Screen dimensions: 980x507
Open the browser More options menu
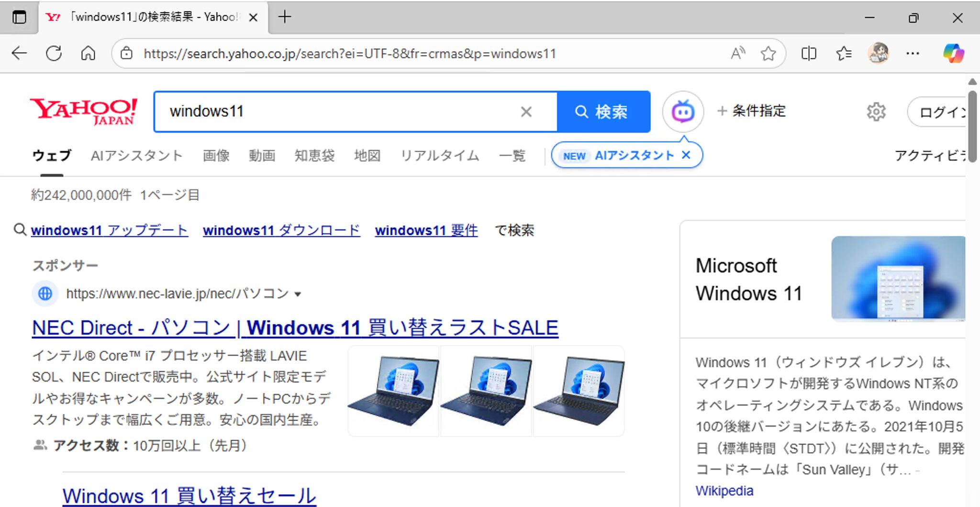pyautogui.click(x=912, y=53)
